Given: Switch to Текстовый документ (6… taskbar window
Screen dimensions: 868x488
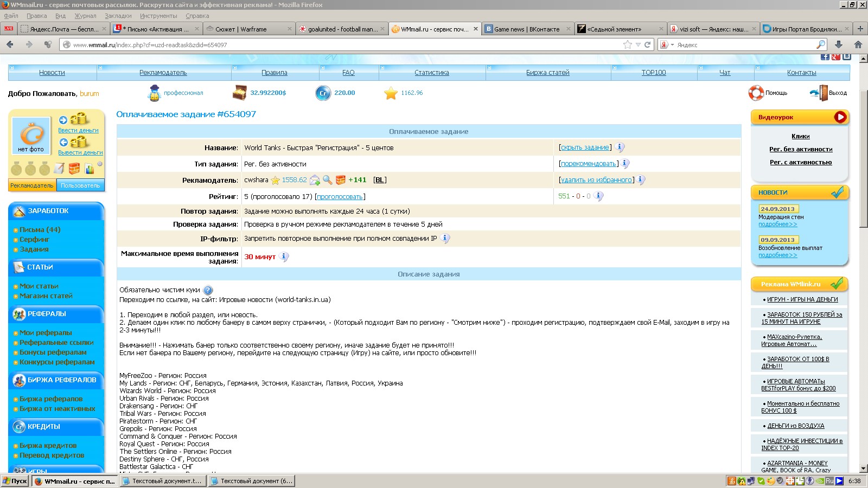Looking at the screenshot, I should point(252,481).
